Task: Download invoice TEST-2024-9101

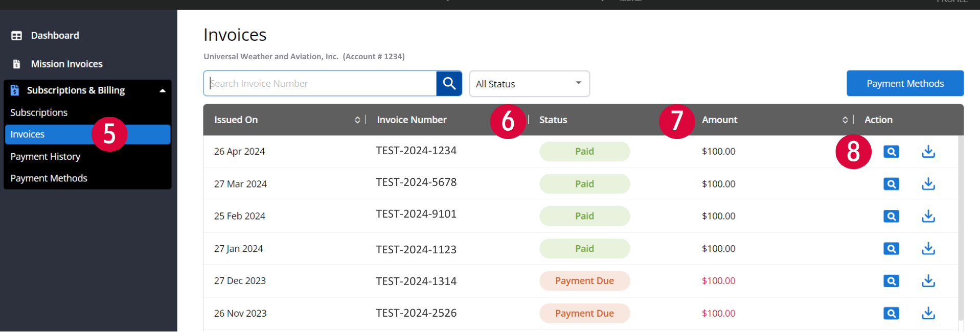Action: (928, 216)
